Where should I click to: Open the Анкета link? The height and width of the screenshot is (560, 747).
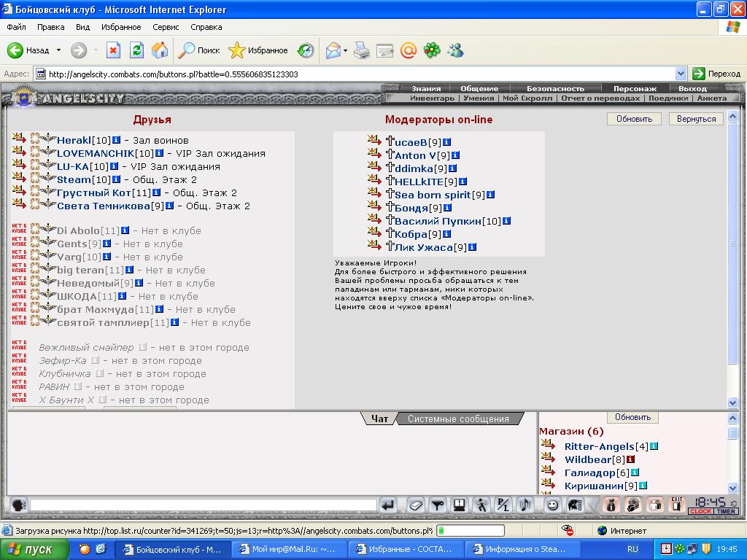coord(712,98)
